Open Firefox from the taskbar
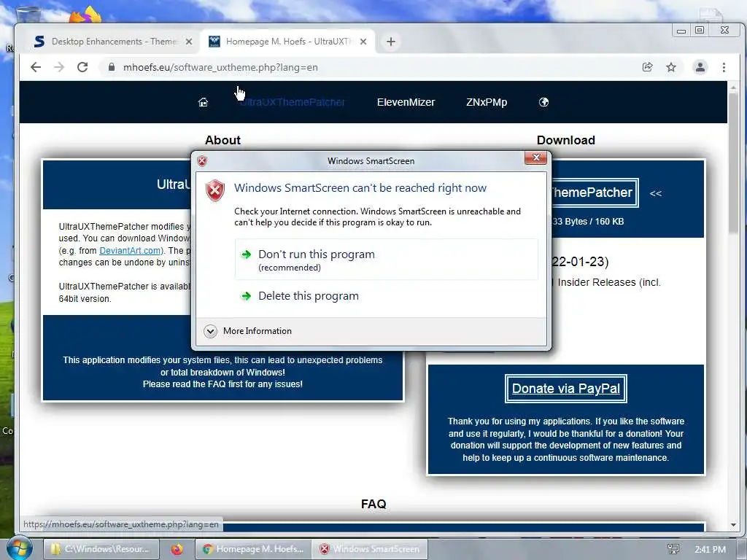Image resolution: width=747 pixels, height=560 pixels. [x=177, y=549]
